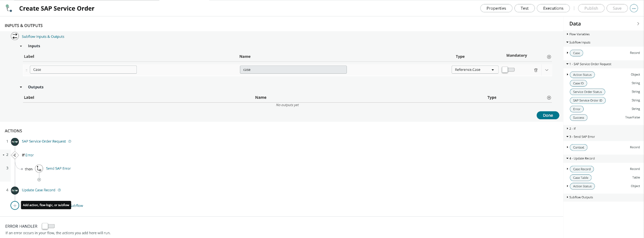Expand the Case input row details
This screenshot has width=644, height=238.
tap(547, 70)
